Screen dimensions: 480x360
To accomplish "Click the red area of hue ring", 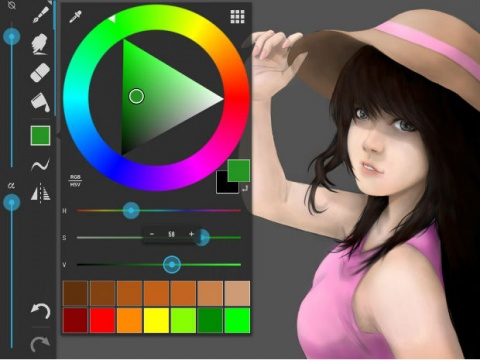I will 237,98.
